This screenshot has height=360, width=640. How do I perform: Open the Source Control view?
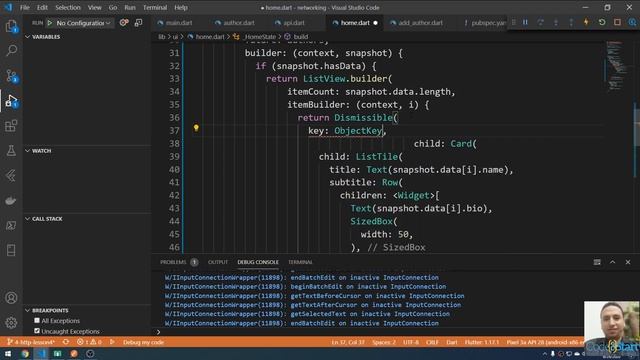point(11,76)
